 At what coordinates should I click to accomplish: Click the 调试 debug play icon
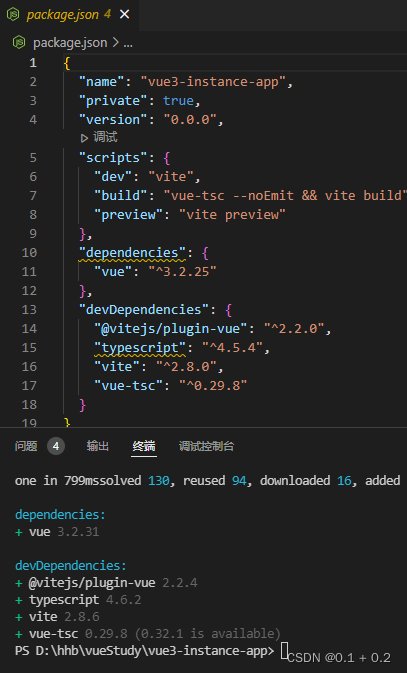[84, 138]
